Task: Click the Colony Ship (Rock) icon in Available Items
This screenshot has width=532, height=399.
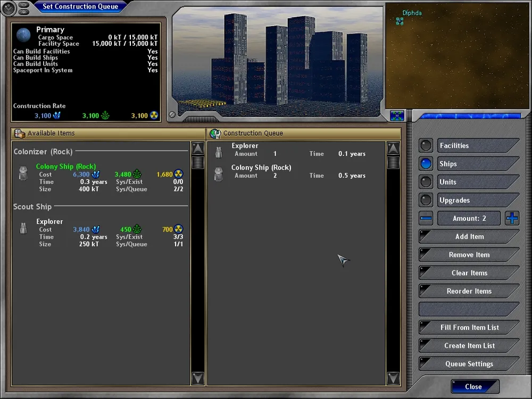Action: [23, 173]
